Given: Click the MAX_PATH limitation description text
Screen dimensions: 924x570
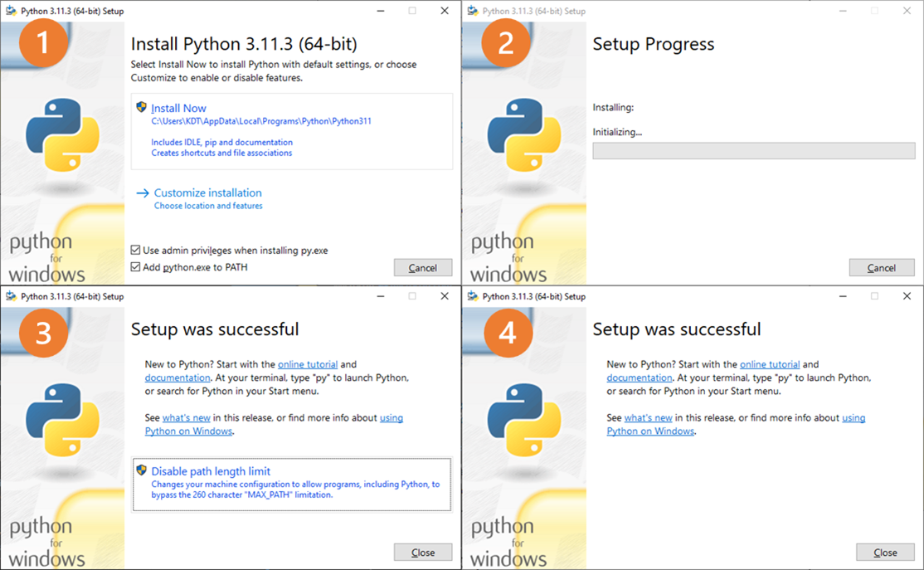Looking at the screenshot, I should click(295, 490).
